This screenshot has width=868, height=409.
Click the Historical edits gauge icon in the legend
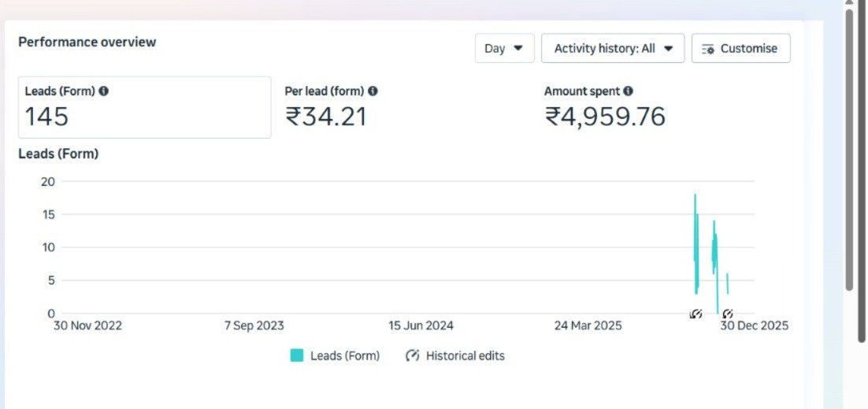click(413, 355)
